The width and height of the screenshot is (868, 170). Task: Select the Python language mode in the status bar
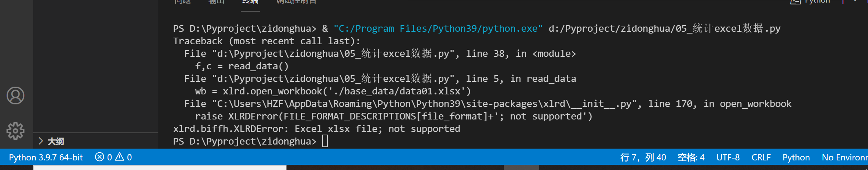pyautogui.click(x=796, y=157)
